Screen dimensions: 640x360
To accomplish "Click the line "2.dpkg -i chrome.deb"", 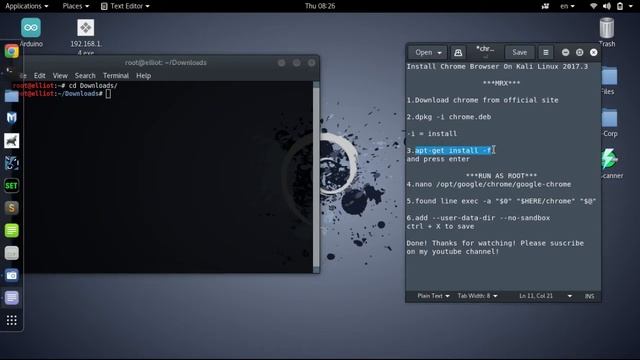I will tap(449, 117).
